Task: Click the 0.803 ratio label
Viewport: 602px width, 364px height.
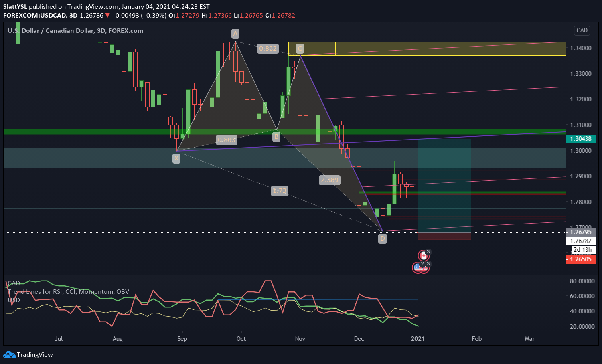Action: 227,140
